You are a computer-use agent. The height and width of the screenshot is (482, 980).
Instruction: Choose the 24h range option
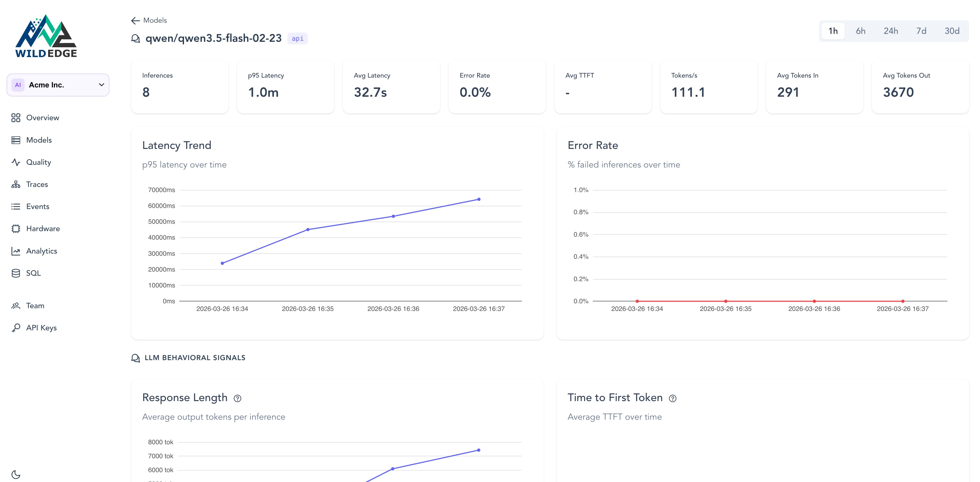pyautogui.click(x=891, y=31)
